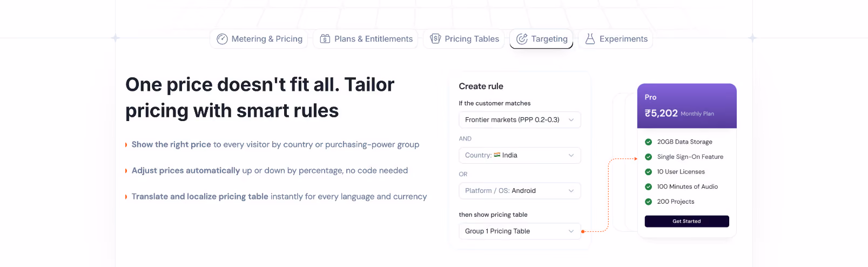The height and width of the screenshot is (267, 868).
Task: Click the dollar tag icon on Pricing Tables tab
Action: click(435, 39)
